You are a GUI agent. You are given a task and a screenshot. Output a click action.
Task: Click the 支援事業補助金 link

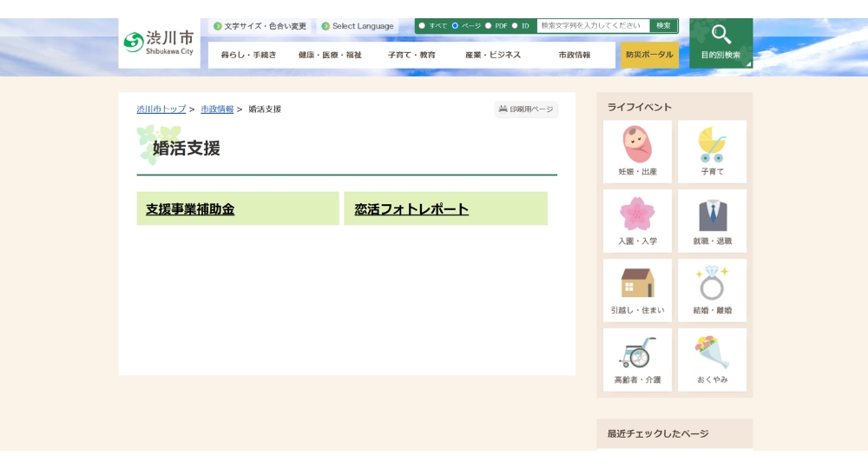[190, 209]
